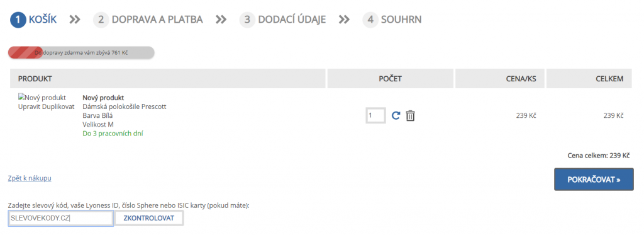Delete item with the trash icon

pyautogui.click(x=410, y=116)
